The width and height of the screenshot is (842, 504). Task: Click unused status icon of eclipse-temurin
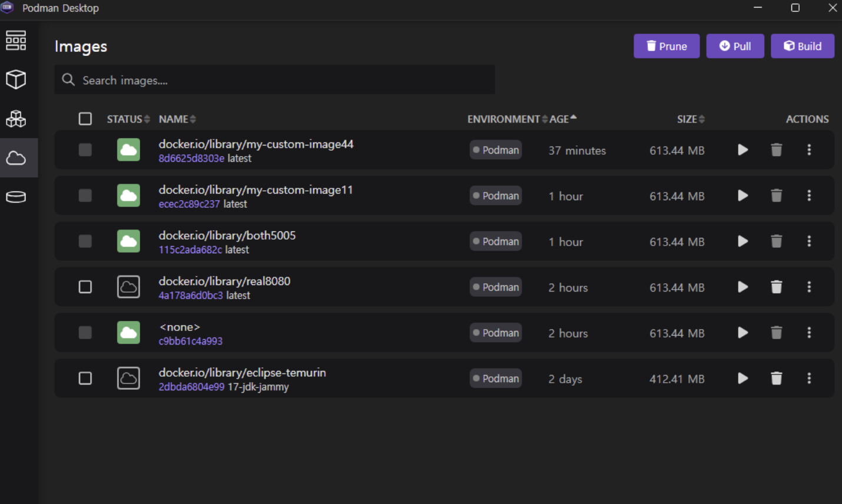click(128, 378)
